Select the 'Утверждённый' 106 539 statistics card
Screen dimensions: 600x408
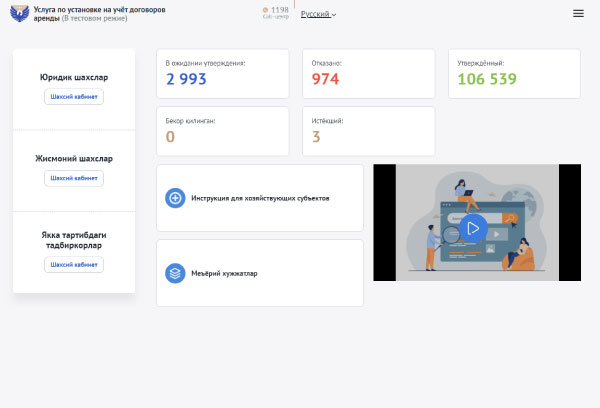(x=514, y=74)
